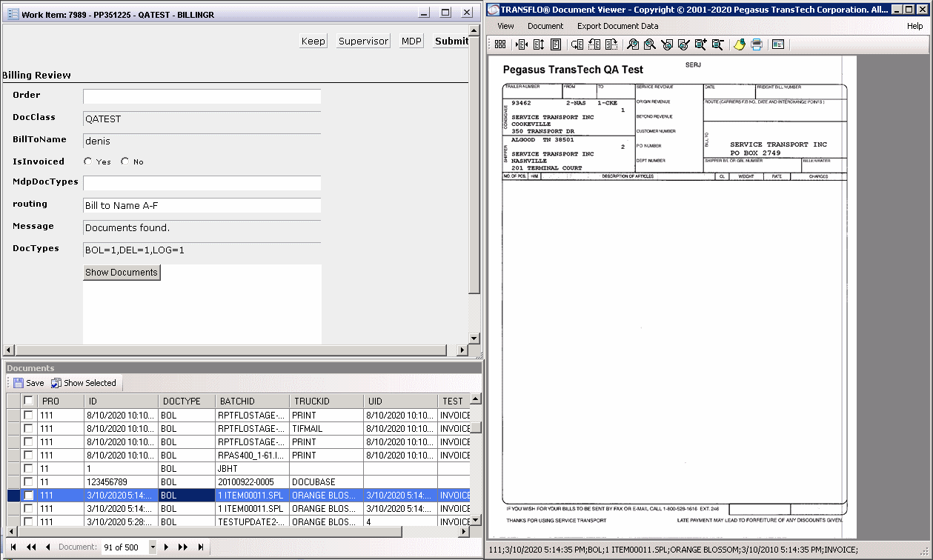Click the yellow sticky note annotation icon
This screenshot has height=560, width=933.
(739, 44)
